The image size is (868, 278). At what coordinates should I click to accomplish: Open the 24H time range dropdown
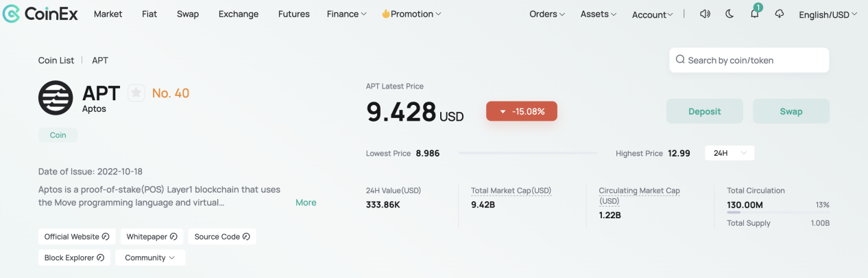click(x=730, y=153)
